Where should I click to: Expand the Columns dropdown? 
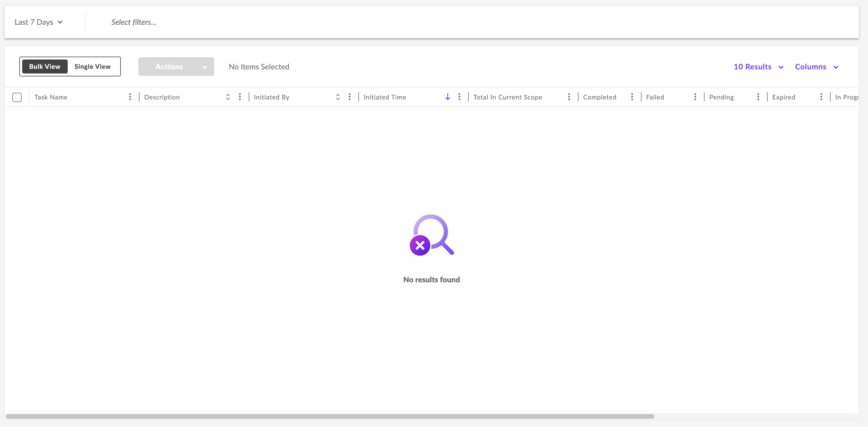(816, 67)
